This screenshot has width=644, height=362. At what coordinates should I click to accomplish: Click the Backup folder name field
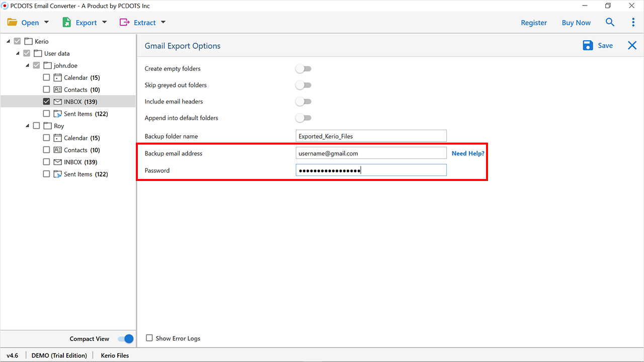point(371,136)
